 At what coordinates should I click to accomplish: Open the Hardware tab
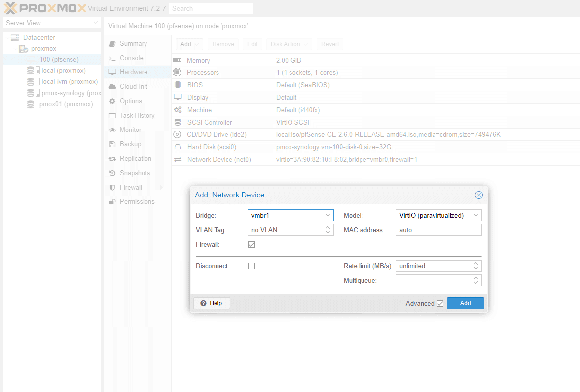tap(138, 72)
